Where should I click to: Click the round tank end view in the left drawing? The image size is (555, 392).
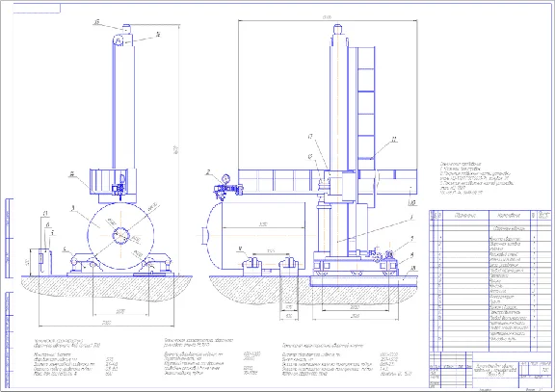(x=120, y=235)
